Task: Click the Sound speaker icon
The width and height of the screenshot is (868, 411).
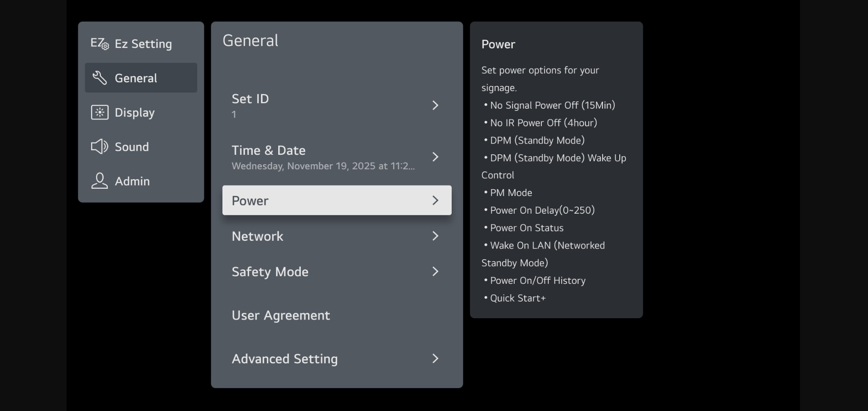Action: 100,147
